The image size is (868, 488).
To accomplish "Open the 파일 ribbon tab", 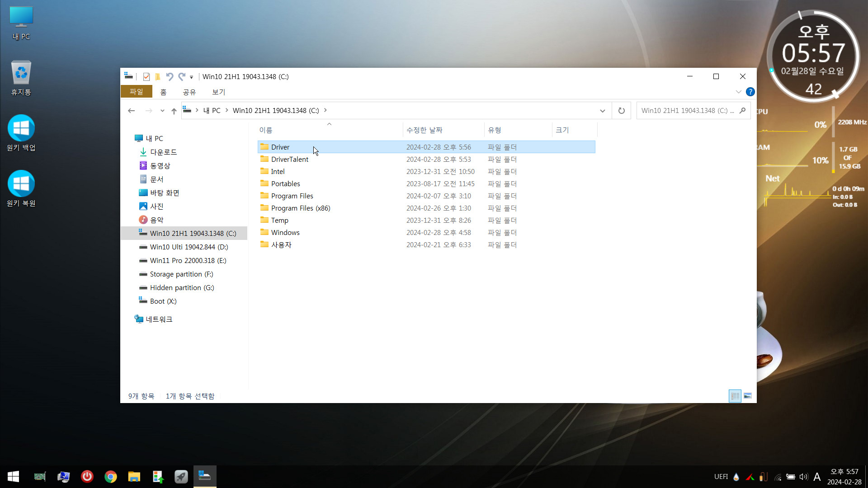I will tap(137, 92).
